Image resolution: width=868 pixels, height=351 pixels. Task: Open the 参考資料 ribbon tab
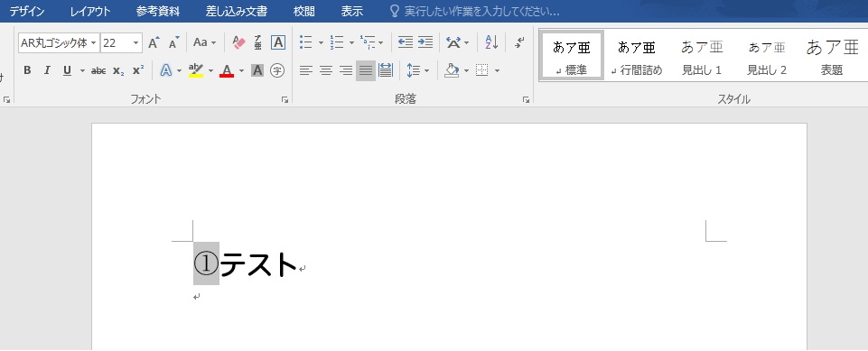pos(158,11)
